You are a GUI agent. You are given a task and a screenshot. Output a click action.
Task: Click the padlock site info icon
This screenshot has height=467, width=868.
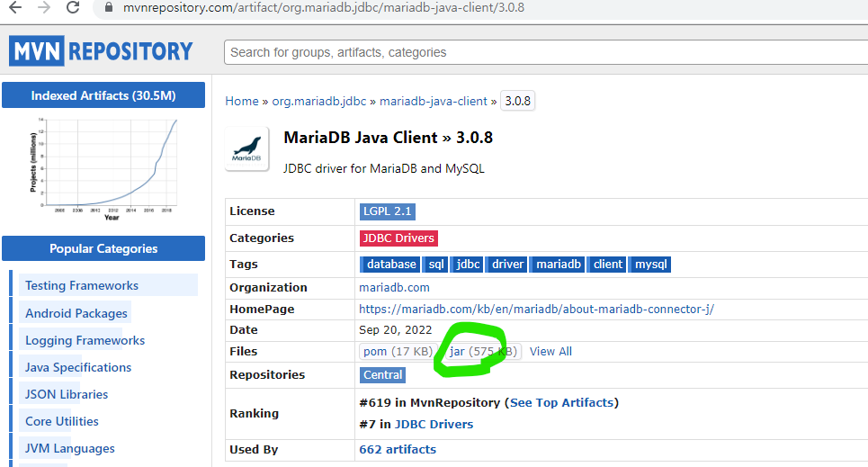pyautogui.click(x=109, y=8)
